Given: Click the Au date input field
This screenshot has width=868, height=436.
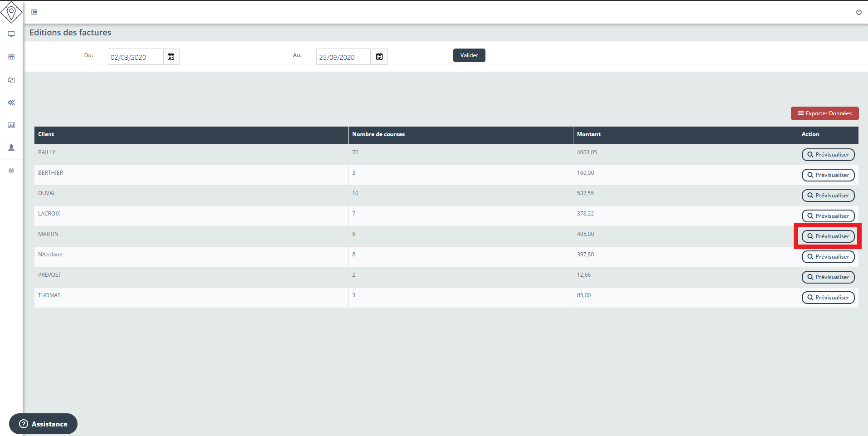Looking at the screenshot, I should click(x=343, y=57).
